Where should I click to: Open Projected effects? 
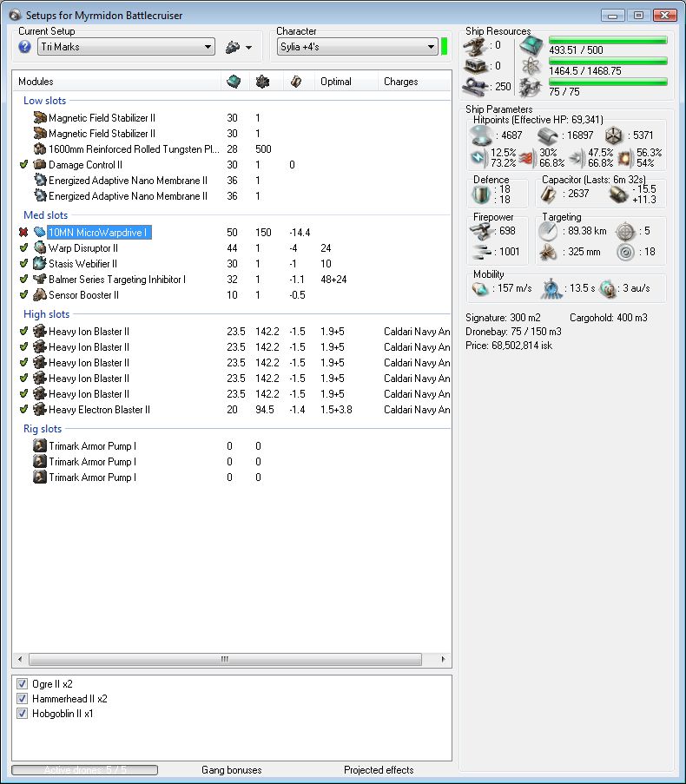click(x=379, y=770)
